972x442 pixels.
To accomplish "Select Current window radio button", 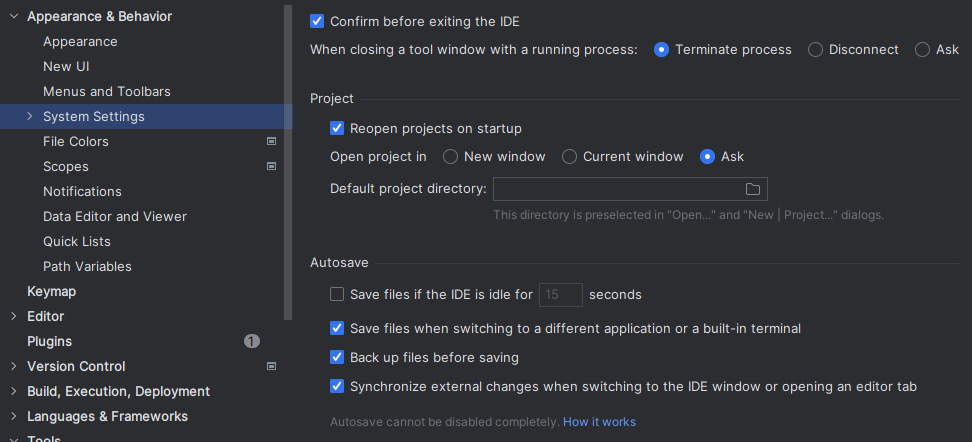I will pyautogui.click(x=570, y=156).
